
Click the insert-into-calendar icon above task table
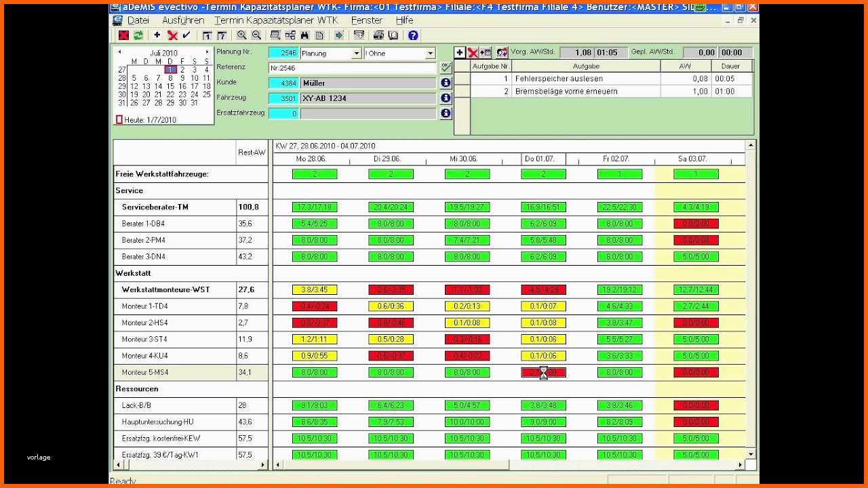point(486,52)
